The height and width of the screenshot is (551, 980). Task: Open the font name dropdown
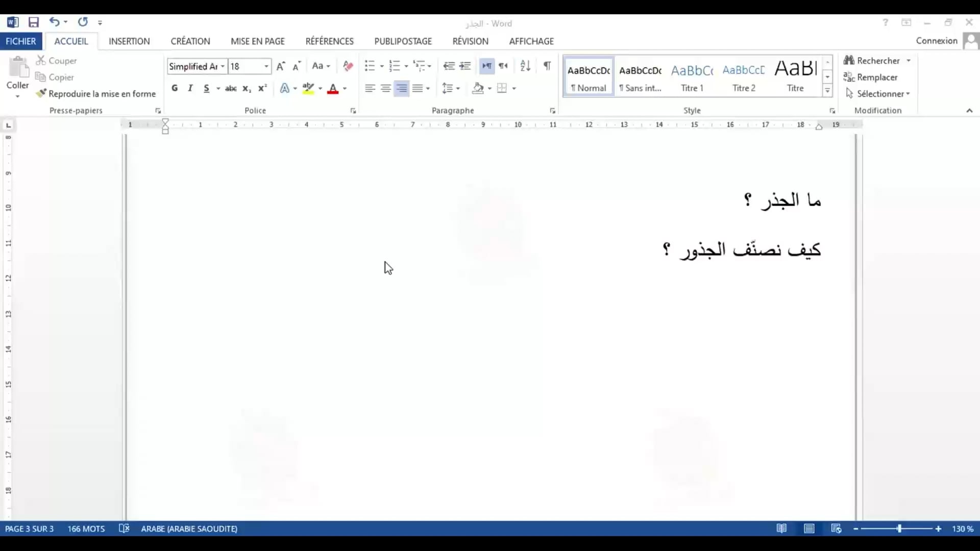pos(223,66)
